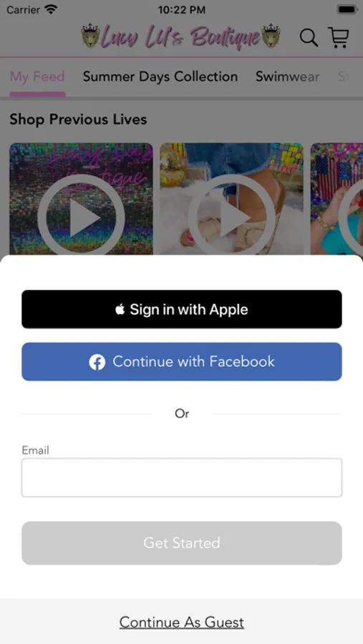Open the third live video thumbnail
The image size is (363, 644).
[x=337, y=200]
